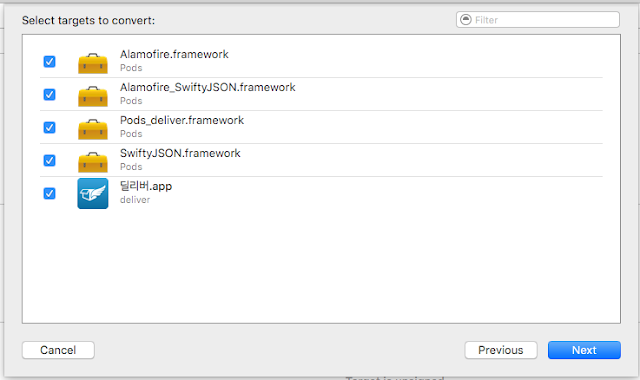The width and height of the screenshot is (640, 380).
Task: Select the 딜리버.app row label
Action: (146, 186)
